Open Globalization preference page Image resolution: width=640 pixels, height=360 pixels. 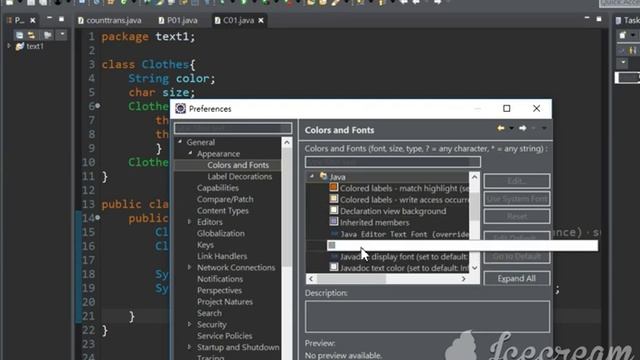[x=220, y=233]
